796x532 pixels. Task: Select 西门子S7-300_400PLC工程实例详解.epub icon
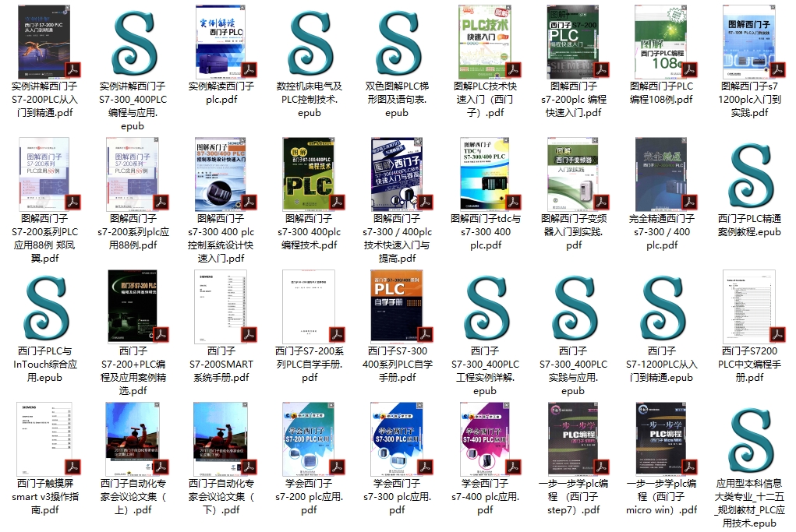pos(485,307)
